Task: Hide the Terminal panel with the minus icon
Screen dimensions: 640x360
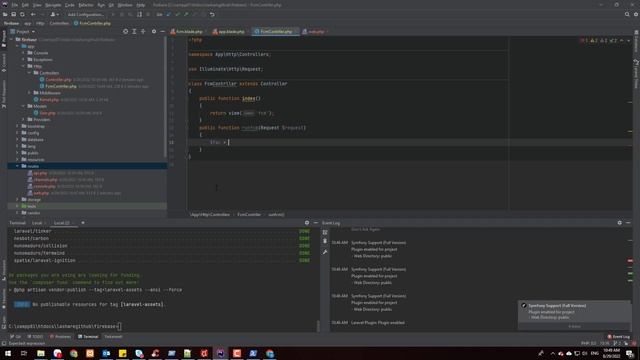Action: 316,223
